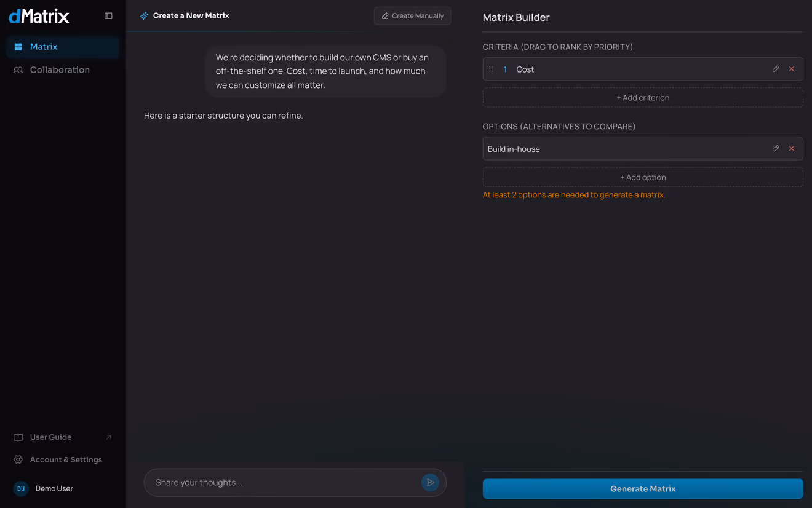The width and height of the screenshot is (812, 508).
Task: Click the Account & Settings gear icon
Action: [x=18, y=460]
